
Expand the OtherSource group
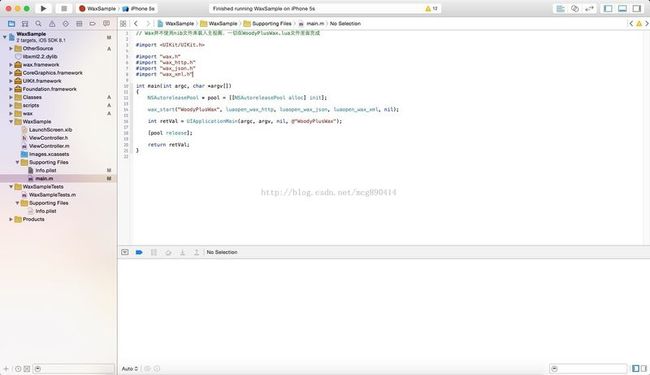tap(11, 48)
